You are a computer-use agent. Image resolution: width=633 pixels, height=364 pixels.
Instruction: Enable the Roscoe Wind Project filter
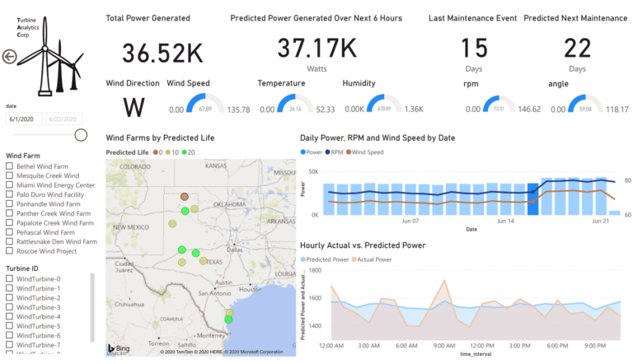(x=10, y=251)
